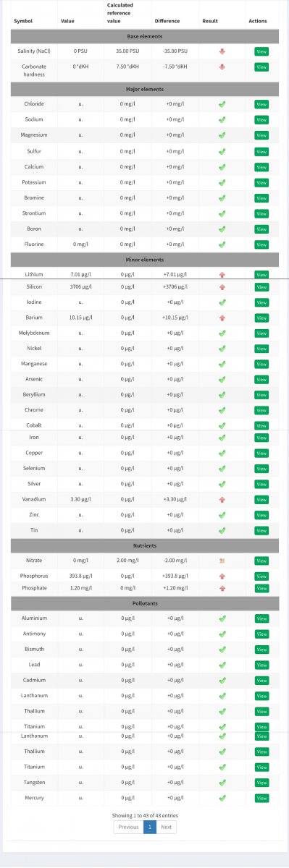Sort by Difference column header

pos(167,21)
